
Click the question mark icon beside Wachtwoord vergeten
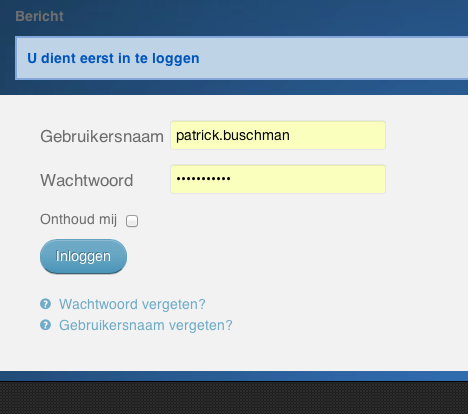coord(46,304)
